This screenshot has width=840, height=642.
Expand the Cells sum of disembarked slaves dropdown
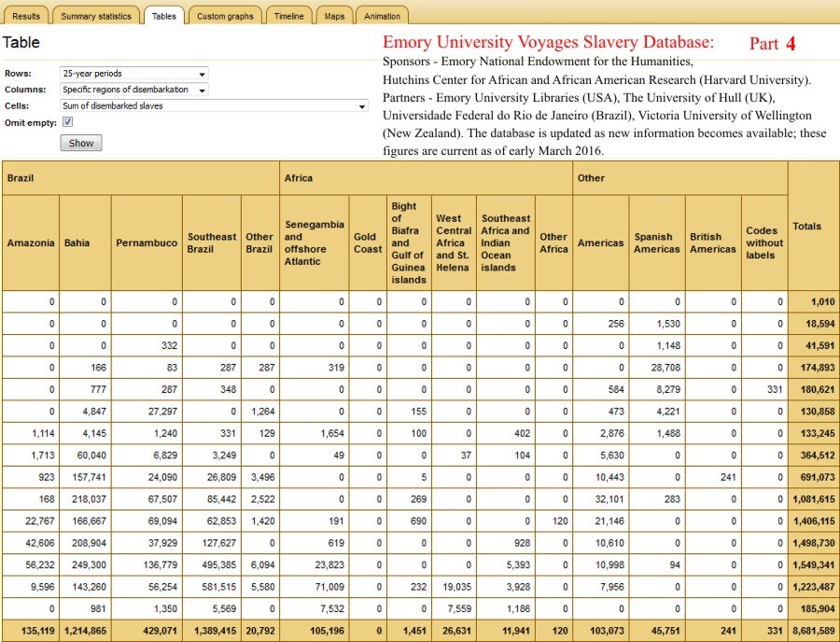click(x=214, y=106)
